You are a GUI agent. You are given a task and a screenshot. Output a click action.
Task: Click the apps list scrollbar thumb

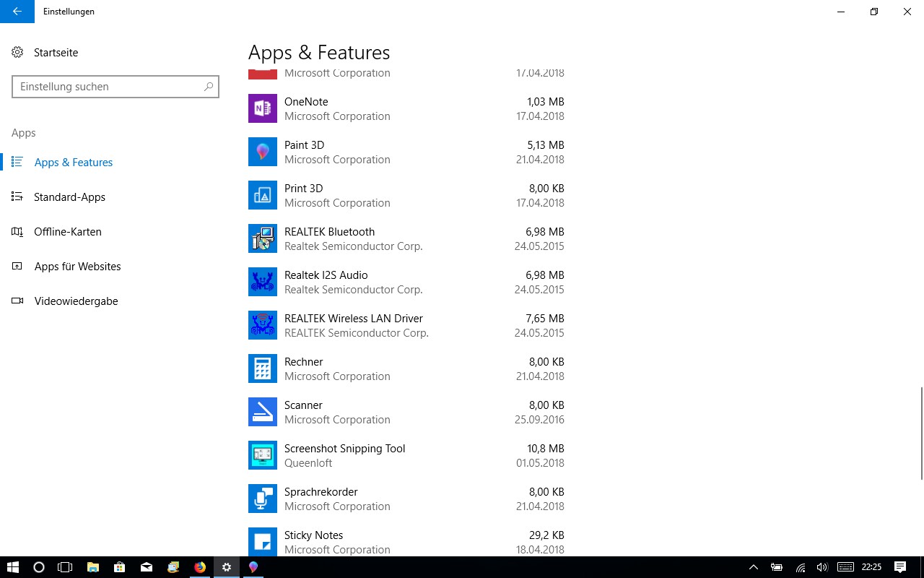[x=921, y=433]
